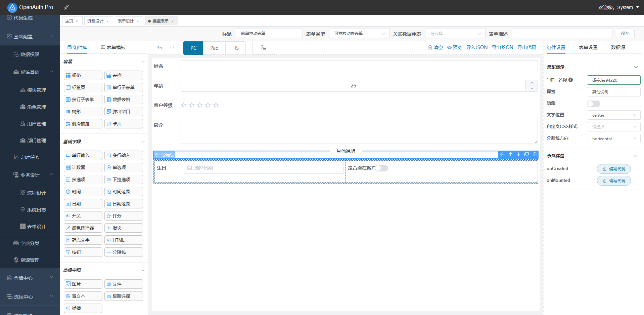The image size is (644, 315).
Task: Toggle the 隐藏 switch in properties
Action: click(x=593, y=104)
